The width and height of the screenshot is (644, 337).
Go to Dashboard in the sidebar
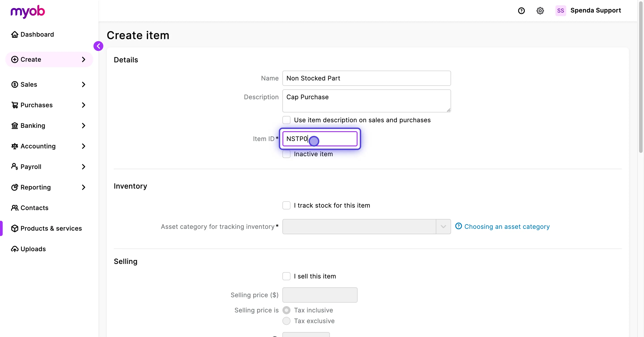pyautogui.click(x=49, y=34)
